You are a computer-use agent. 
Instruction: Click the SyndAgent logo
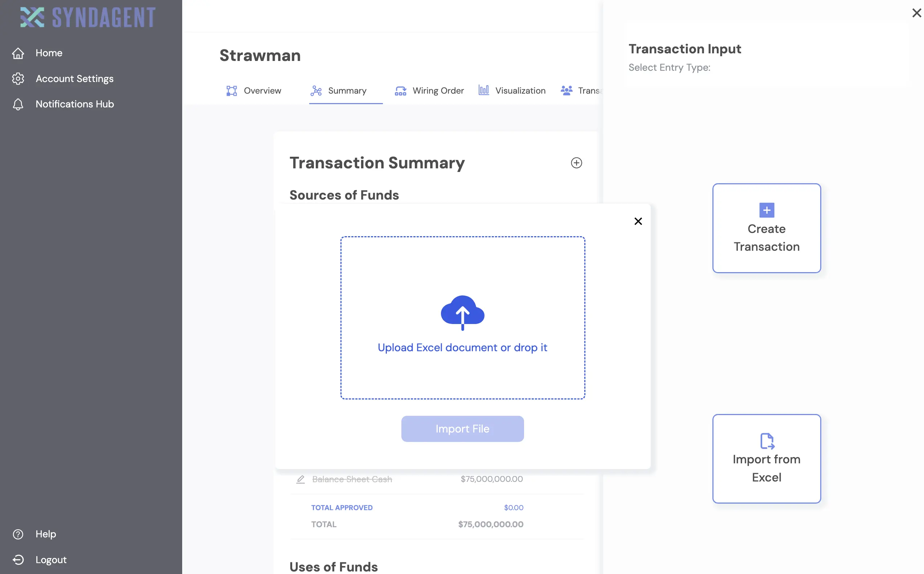(88, 17)
